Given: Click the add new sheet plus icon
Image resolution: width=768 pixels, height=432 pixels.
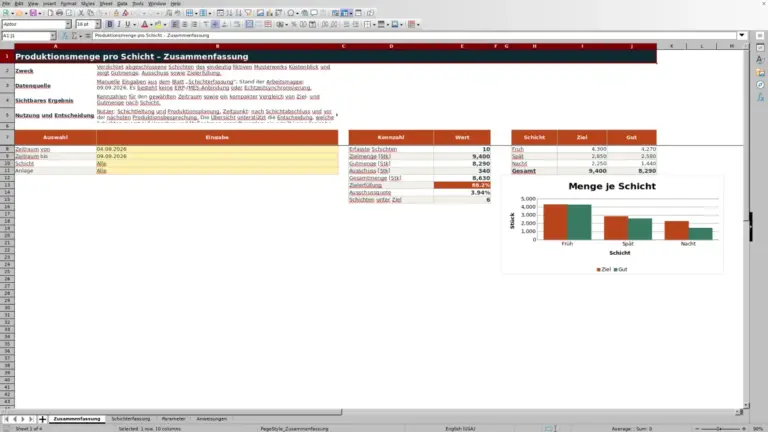Looking at the screenshot, I should coord(42,419).
